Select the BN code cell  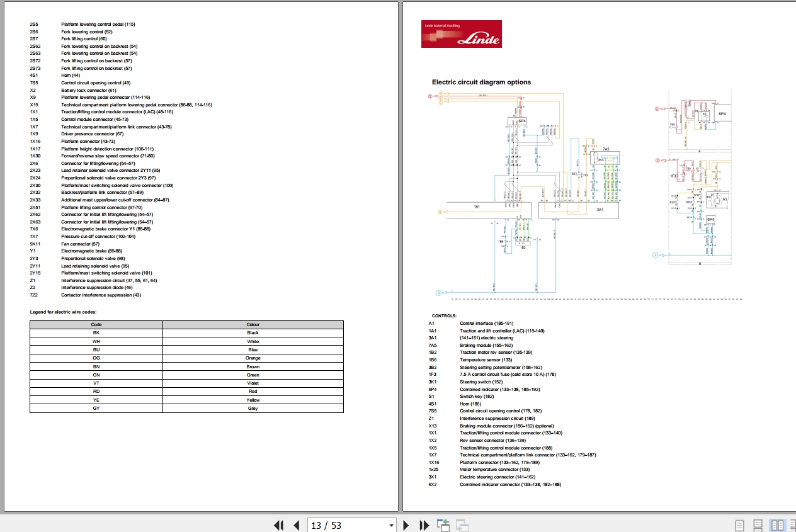point(96,366)
